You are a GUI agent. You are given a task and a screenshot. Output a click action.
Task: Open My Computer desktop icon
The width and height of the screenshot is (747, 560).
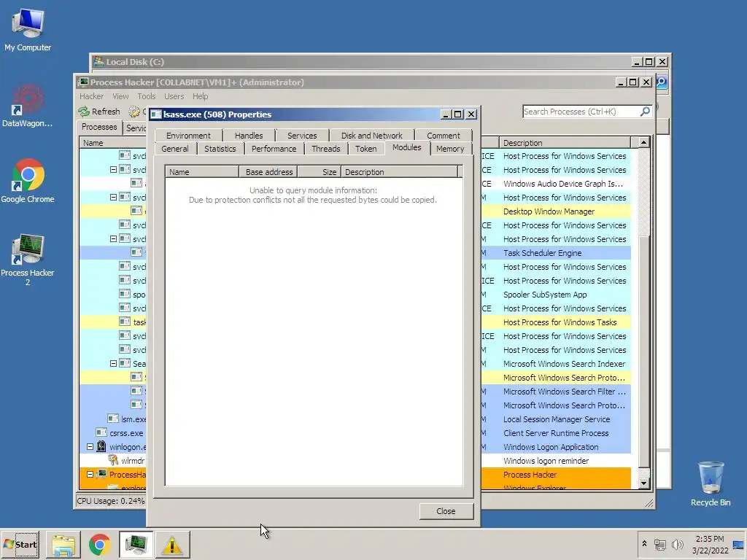point(28,29)
